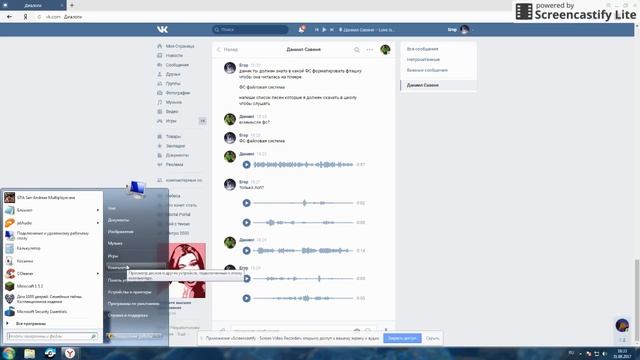Screen dimensions: 640x360
Task: Click the Yandex Browser taskbar icon
Action: point(70,353)
